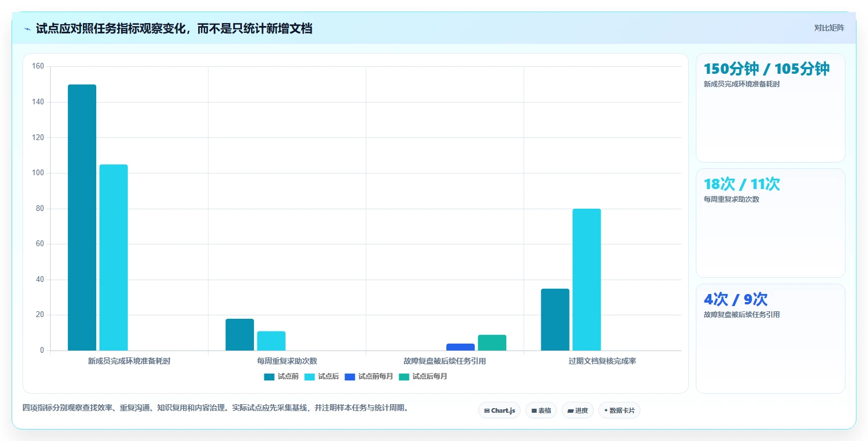Click the 160 y-axis tick label

click(38, 66)
